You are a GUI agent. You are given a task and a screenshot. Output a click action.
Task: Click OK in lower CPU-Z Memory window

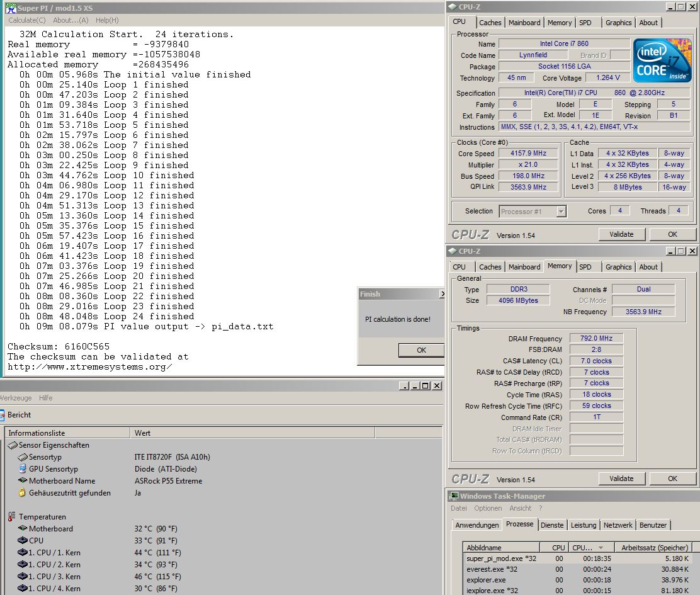tap(672, 479)
